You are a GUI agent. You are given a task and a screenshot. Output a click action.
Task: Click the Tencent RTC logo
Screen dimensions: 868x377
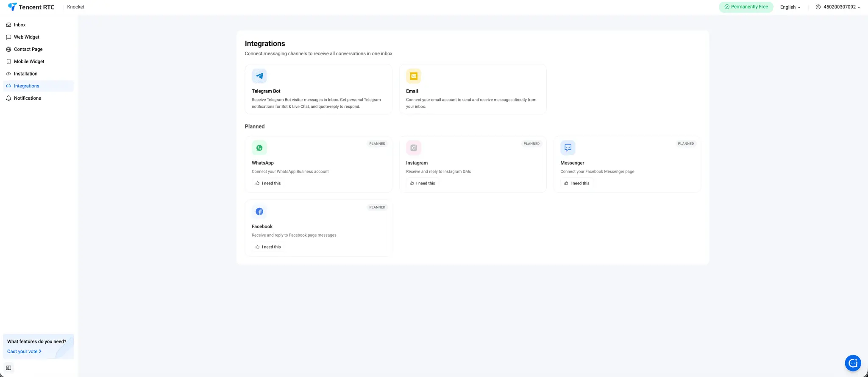(31, 7)
